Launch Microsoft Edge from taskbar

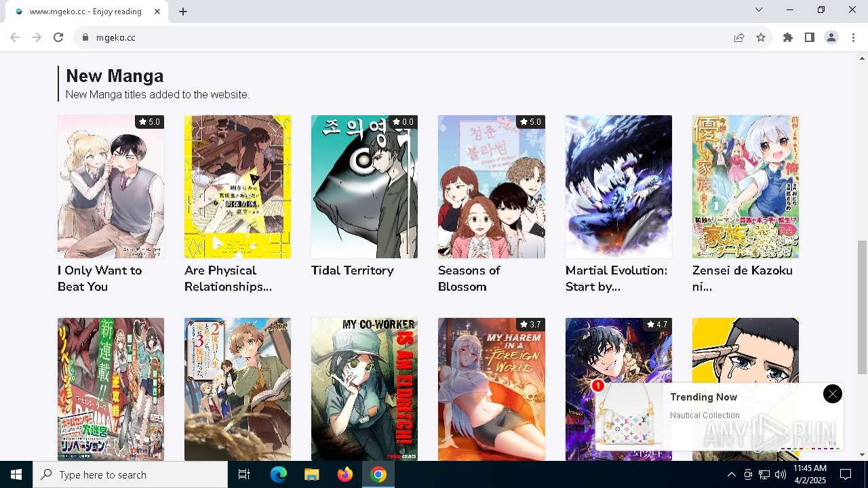tap(279, 474)
